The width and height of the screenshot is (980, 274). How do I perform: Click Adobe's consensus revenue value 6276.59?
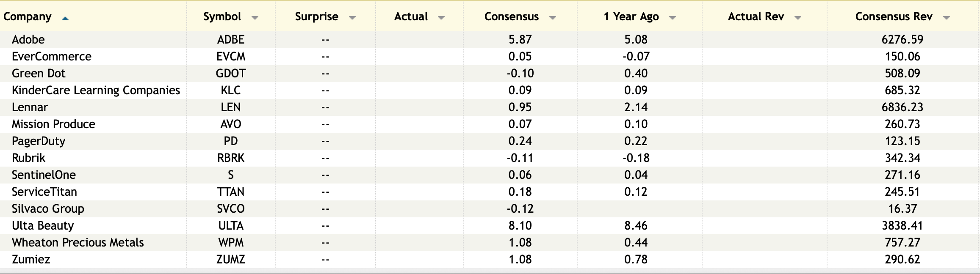point(902,39)
